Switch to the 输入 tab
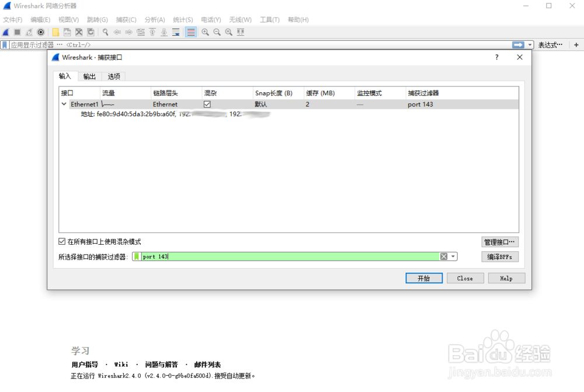This screenshot has height=392, width=584. point(65,76)
